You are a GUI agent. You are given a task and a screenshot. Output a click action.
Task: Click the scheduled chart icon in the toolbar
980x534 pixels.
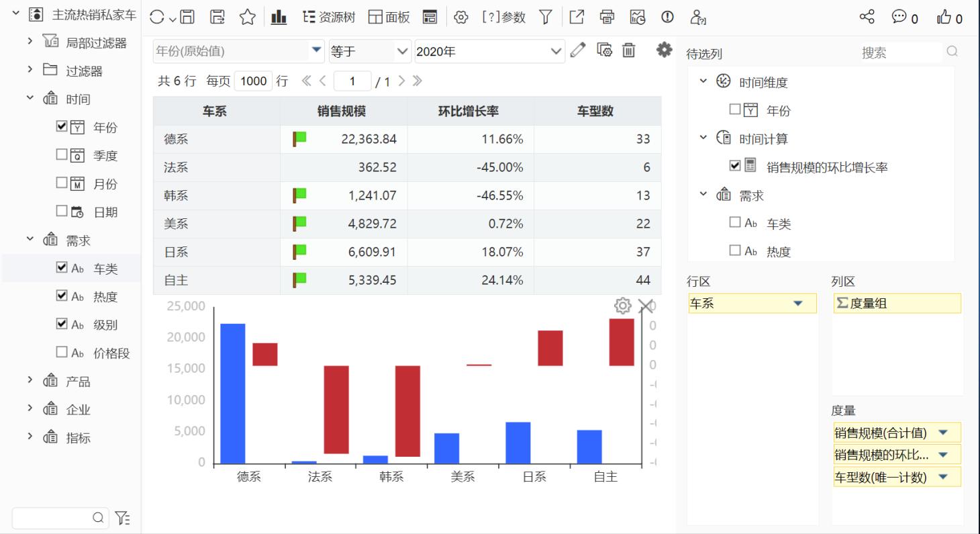(x=638, y=17)
